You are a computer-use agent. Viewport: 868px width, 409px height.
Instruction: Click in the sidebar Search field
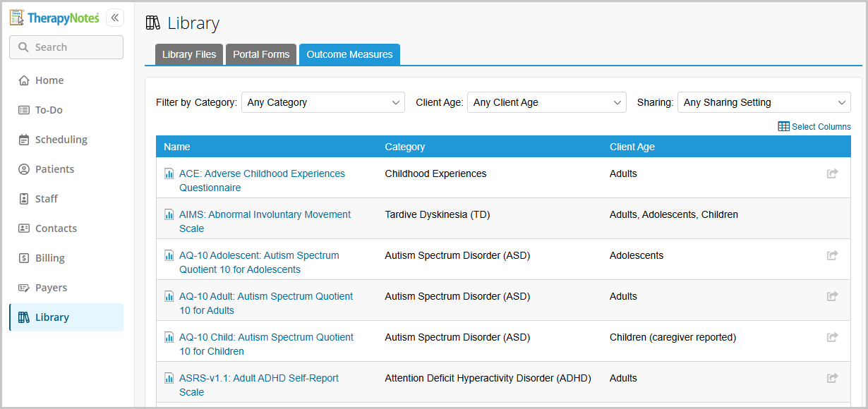66,47
